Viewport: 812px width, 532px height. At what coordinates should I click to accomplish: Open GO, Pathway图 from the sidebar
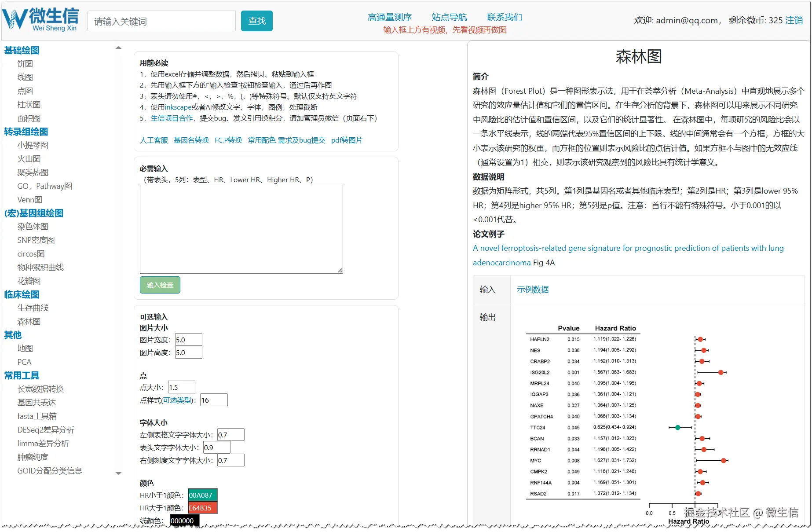(x=45, y=186)
